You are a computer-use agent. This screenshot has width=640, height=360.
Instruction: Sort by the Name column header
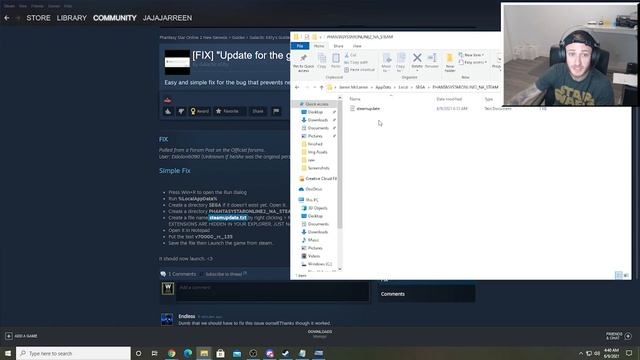(x=355, y=99)
